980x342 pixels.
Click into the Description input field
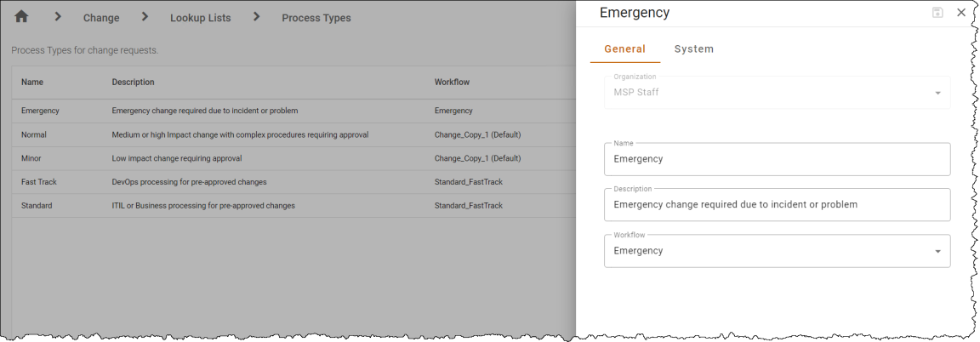777,204
